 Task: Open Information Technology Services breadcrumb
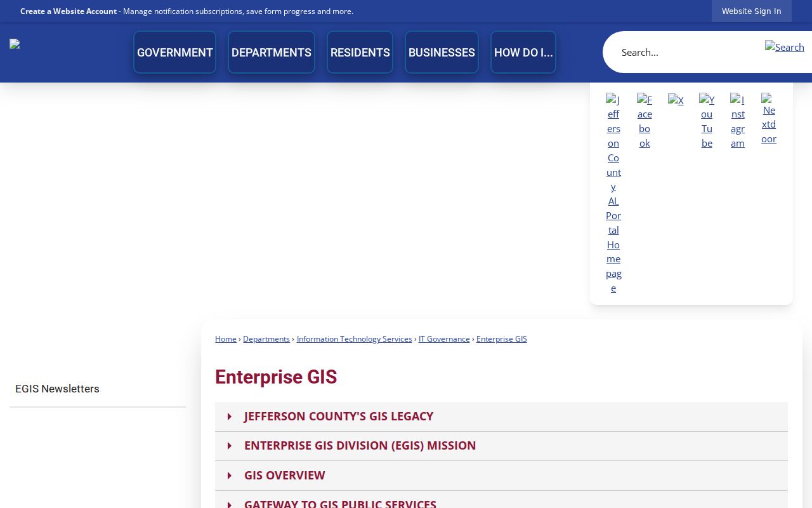[355, 339]
